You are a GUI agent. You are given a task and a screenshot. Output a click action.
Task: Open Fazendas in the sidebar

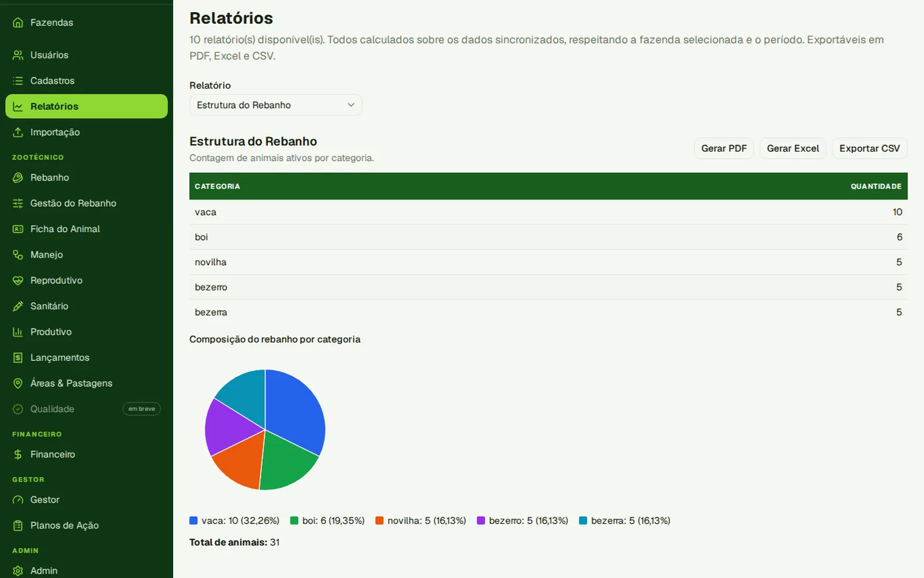[87, 23]
